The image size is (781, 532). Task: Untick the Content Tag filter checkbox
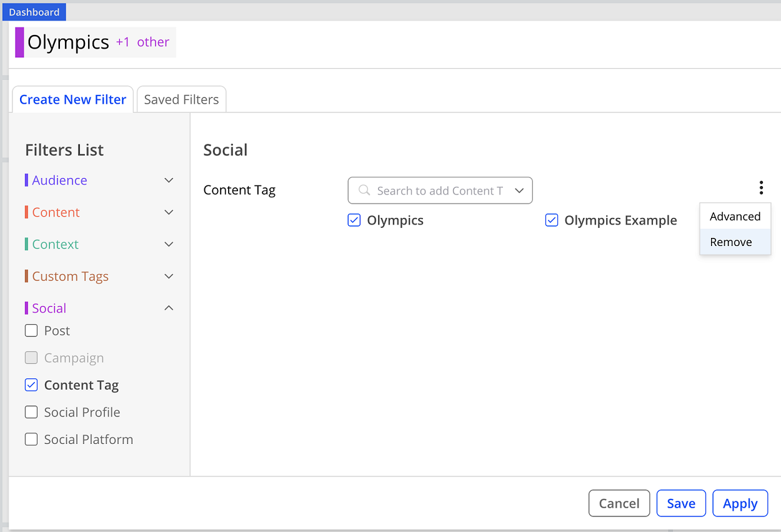(x=31, y=385)
